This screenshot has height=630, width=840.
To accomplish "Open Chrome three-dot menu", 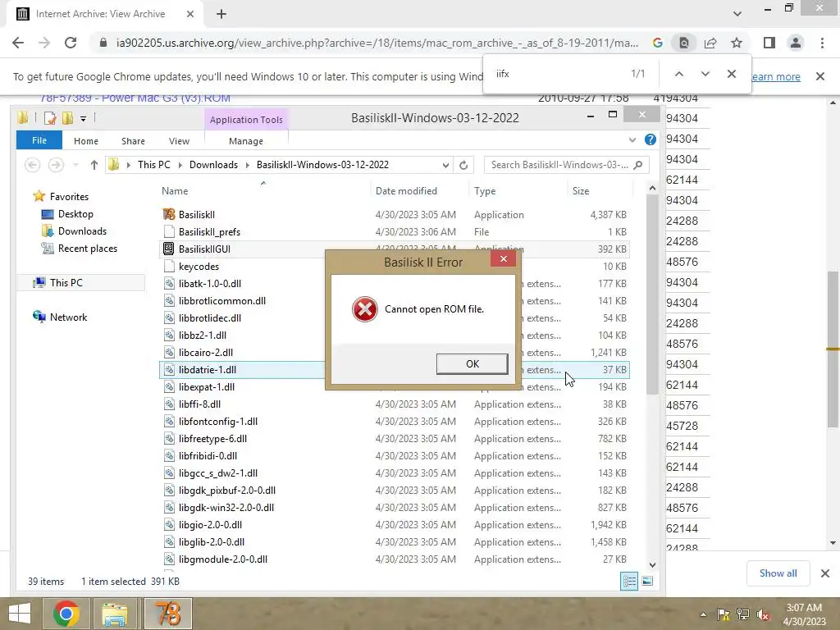I will click(x=822, y=43).
